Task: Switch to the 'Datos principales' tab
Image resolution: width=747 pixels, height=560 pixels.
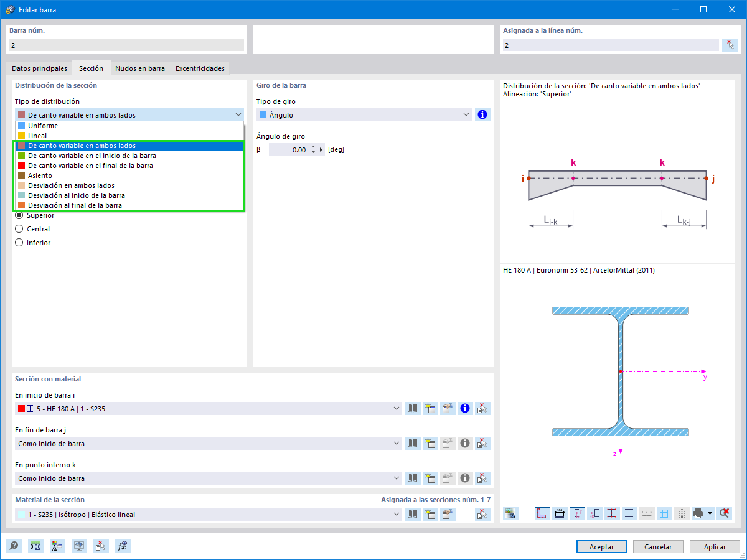Action: click(39, 68)
